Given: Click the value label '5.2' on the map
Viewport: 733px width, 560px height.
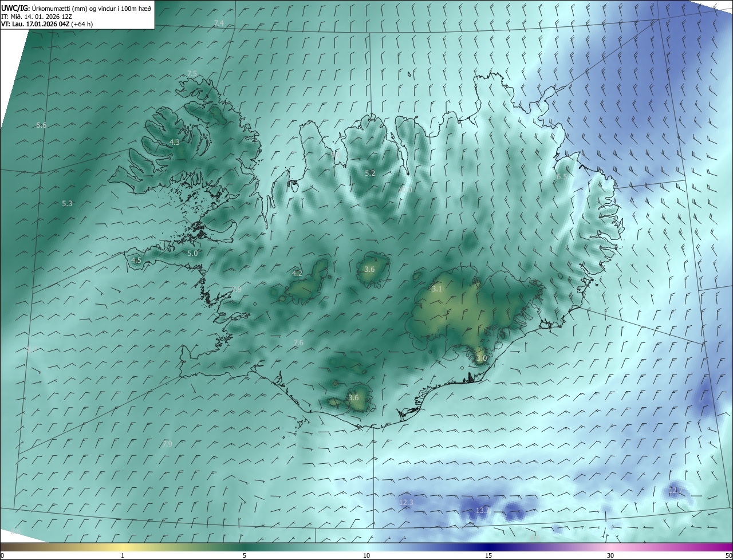Looking at the screenshot, I should coord(370,173).
